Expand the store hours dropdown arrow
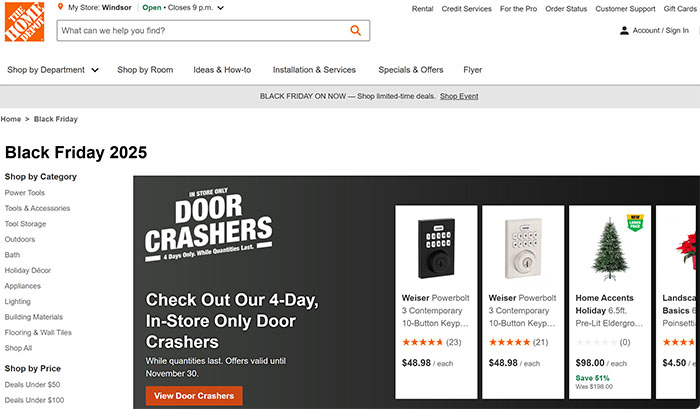700x409 pixels. (x=220, y=8)
